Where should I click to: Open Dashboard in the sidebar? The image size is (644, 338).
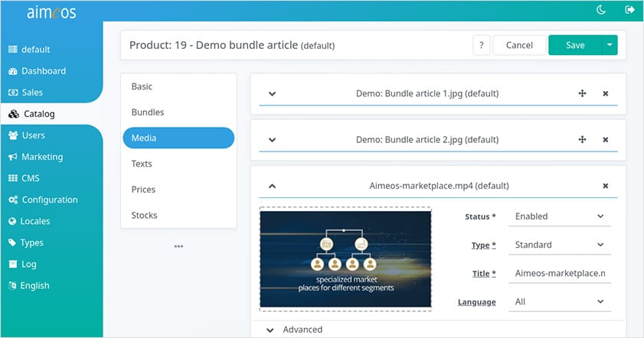point(37,71)
